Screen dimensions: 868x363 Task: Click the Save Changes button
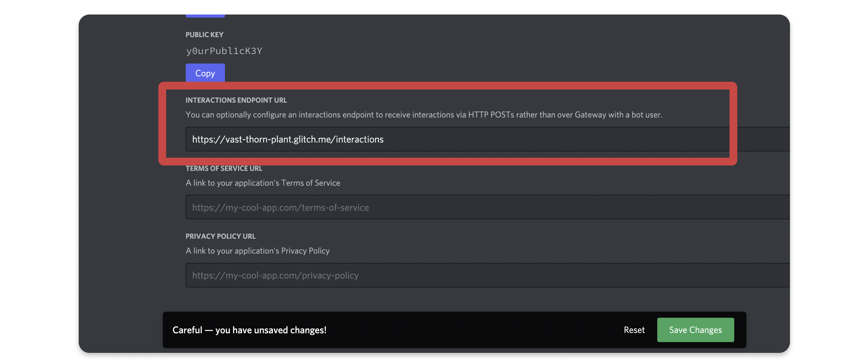(695, 330)
